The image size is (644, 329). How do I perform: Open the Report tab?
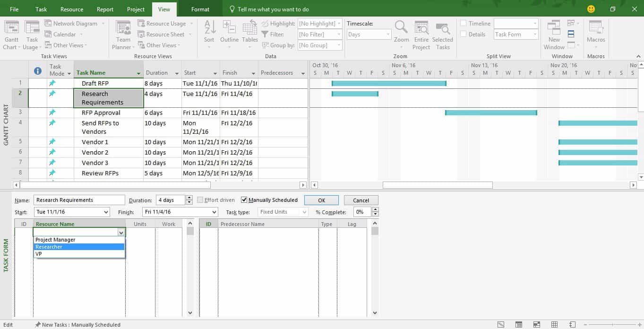pyautogui.click(x=105, y=9)
